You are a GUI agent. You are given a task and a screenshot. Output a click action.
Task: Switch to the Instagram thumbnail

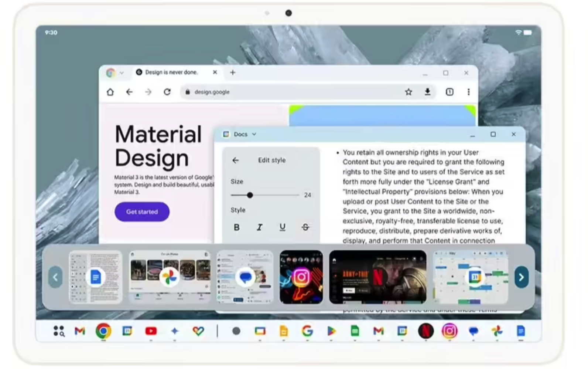301,277
